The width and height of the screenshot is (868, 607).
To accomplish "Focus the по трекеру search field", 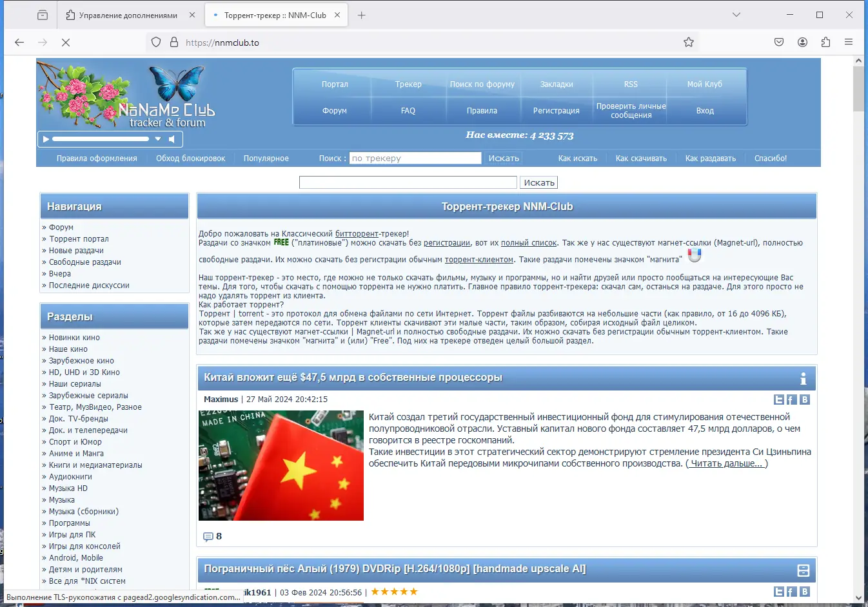I will 415,159.
